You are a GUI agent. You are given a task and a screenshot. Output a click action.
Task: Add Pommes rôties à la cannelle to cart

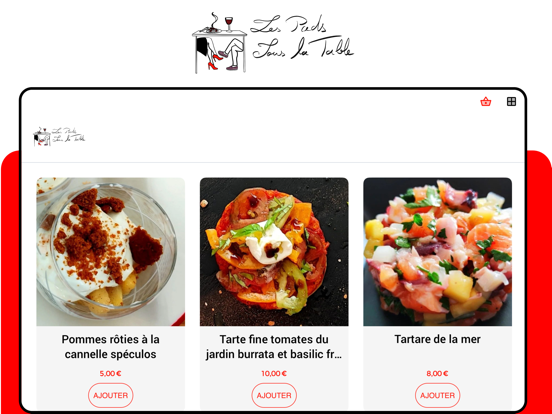point(111,395)
